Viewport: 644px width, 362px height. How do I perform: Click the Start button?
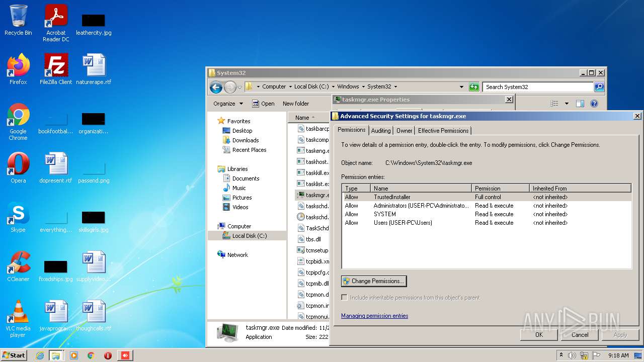click(x=14, y=355)
